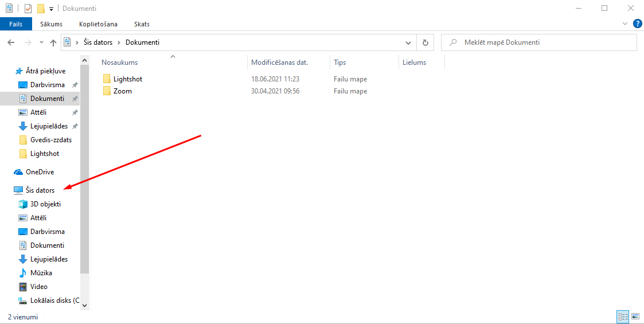Open the address bar history dropdown
Image resolution: width=644 pixels, height=324 pixels.
click(408, 42)
